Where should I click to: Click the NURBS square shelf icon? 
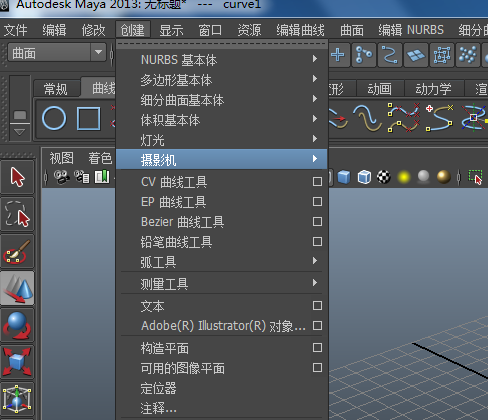coord(88,118)
